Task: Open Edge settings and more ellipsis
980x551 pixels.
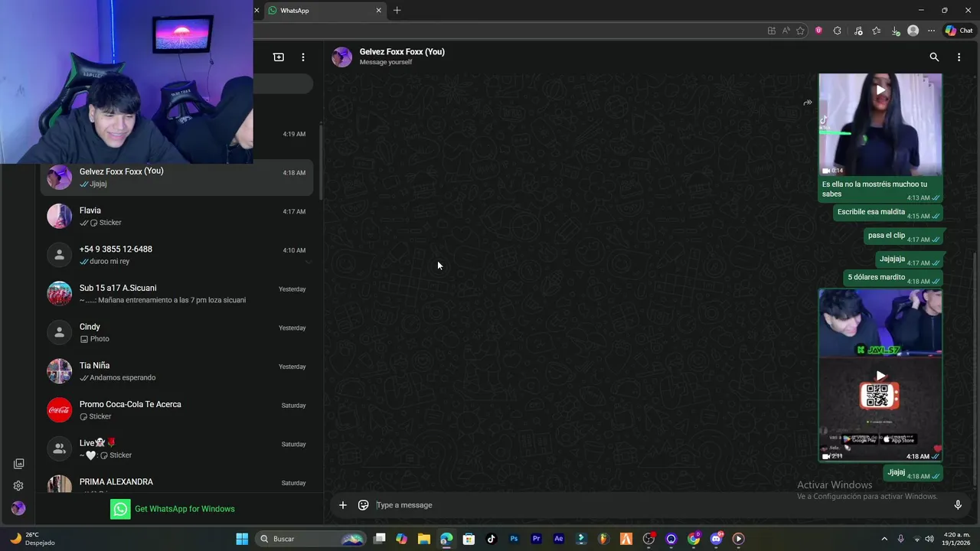Action: (x=931, y=31)
